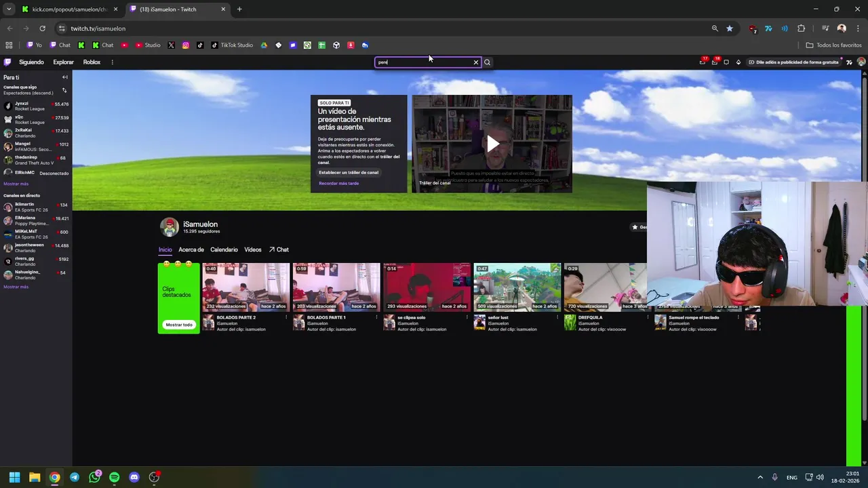This screenshot has height=488, width=868.
Task: Click Establecer un tráiler de canal
Action: [349, 172]
